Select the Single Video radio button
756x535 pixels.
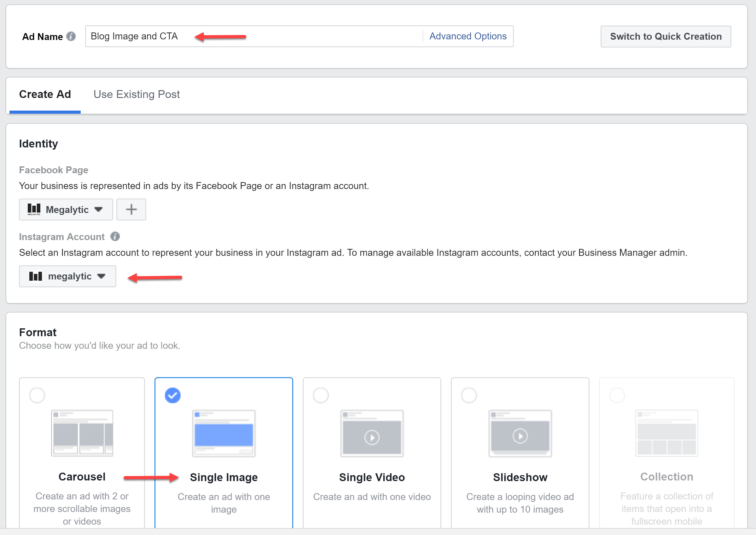tap(321, 395)
